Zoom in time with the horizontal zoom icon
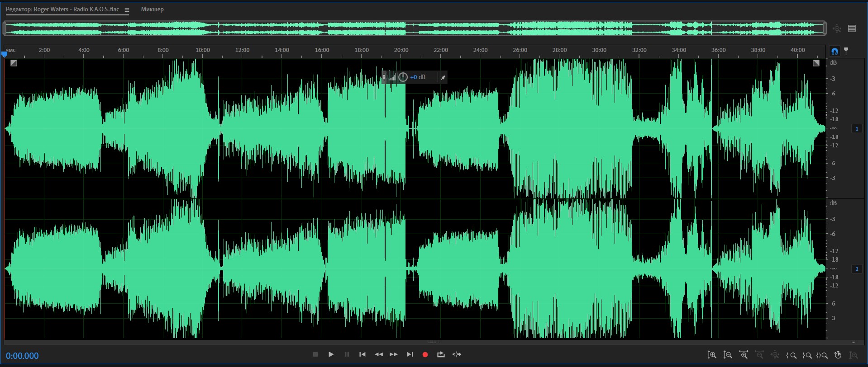The height and width of the screenshot is (367, 868). (x=744, y=355)
